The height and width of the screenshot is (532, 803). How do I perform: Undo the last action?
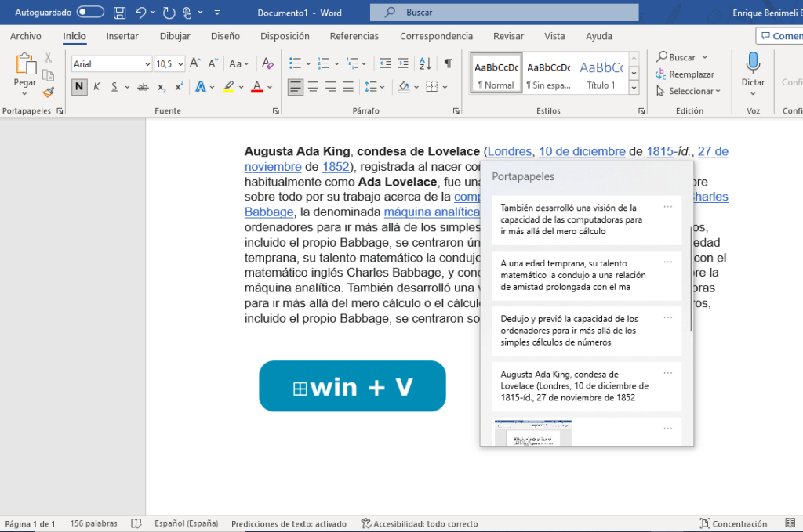point(140,13)
